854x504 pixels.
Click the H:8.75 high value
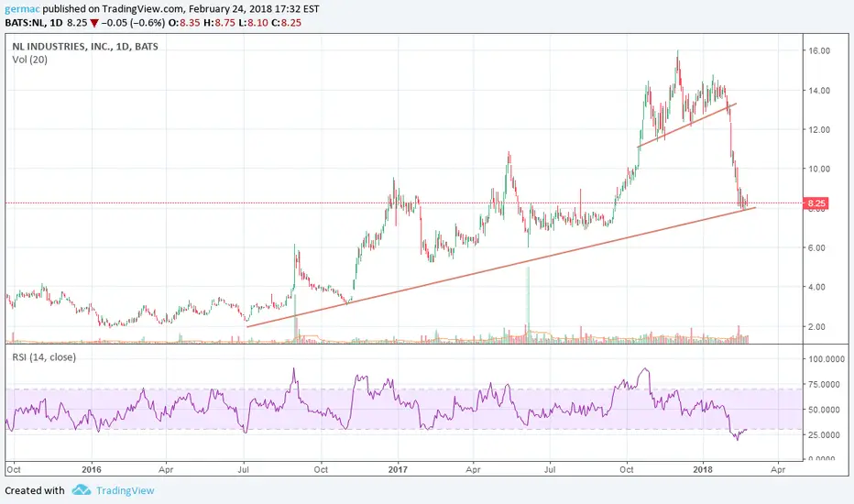220,23
